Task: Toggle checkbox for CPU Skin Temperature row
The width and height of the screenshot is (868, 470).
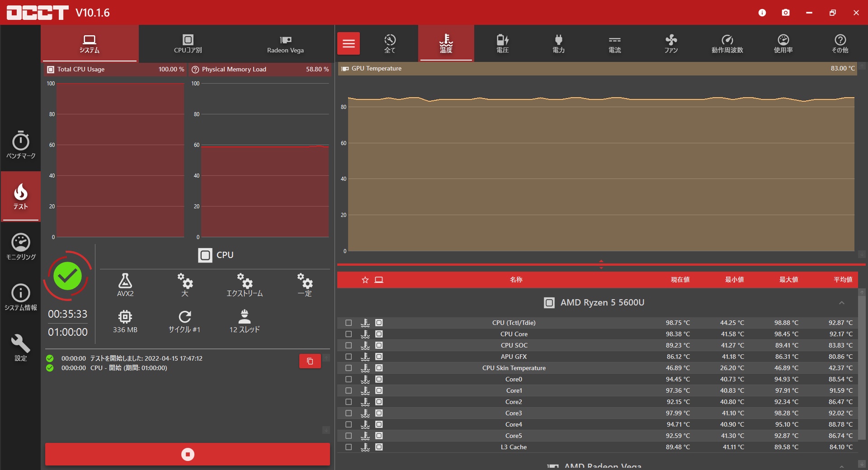Action: (349, 368)
